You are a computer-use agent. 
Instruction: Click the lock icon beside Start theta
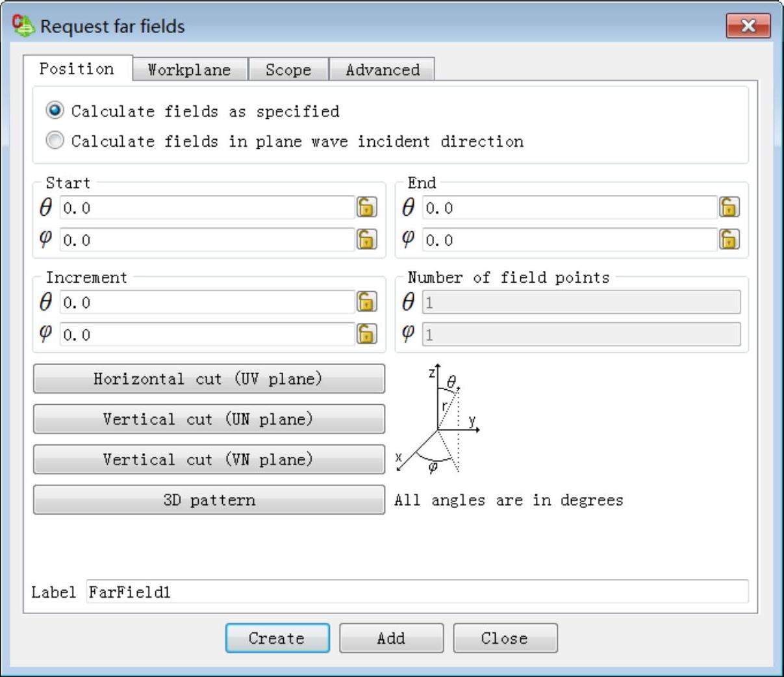(x=366, y=207)
